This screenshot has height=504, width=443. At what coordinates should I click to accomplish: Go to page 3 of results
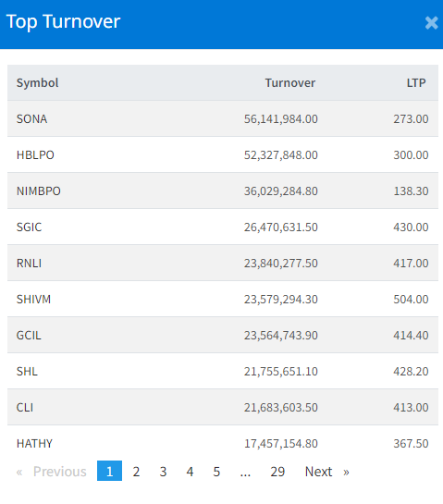(163, 472)
